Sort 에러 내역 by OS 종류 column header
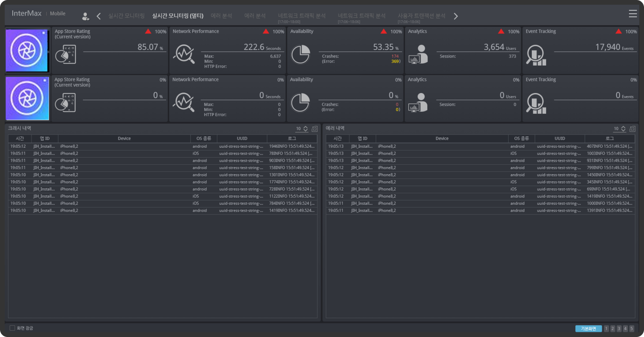This screenshot has height=337, width=644. coord(521,139)
